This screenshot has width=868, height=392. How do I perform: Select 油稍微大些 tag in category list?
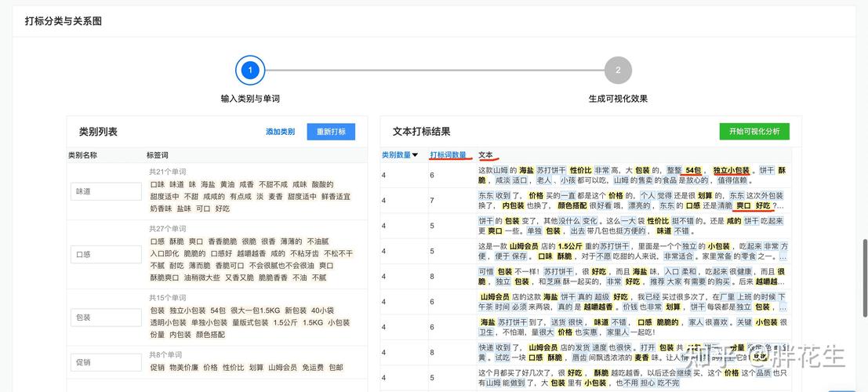[x=202, y=278]
